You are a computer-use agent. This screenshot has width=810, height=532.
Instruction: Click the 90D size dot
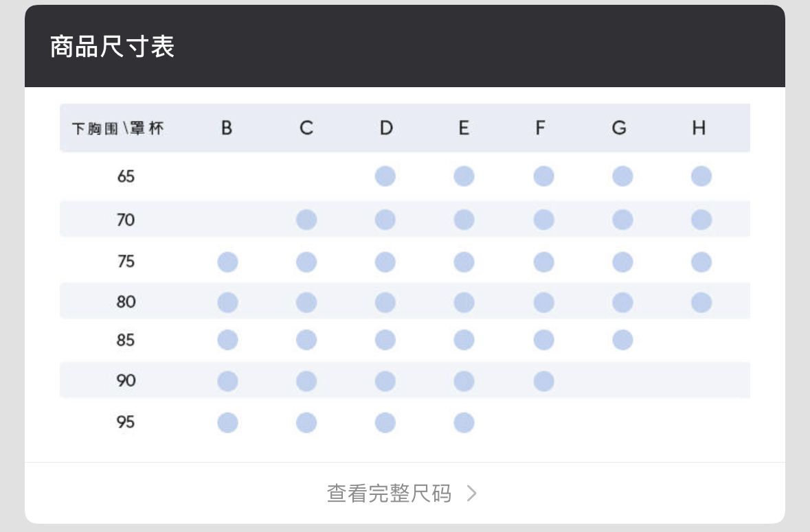(x=385, y=382)
